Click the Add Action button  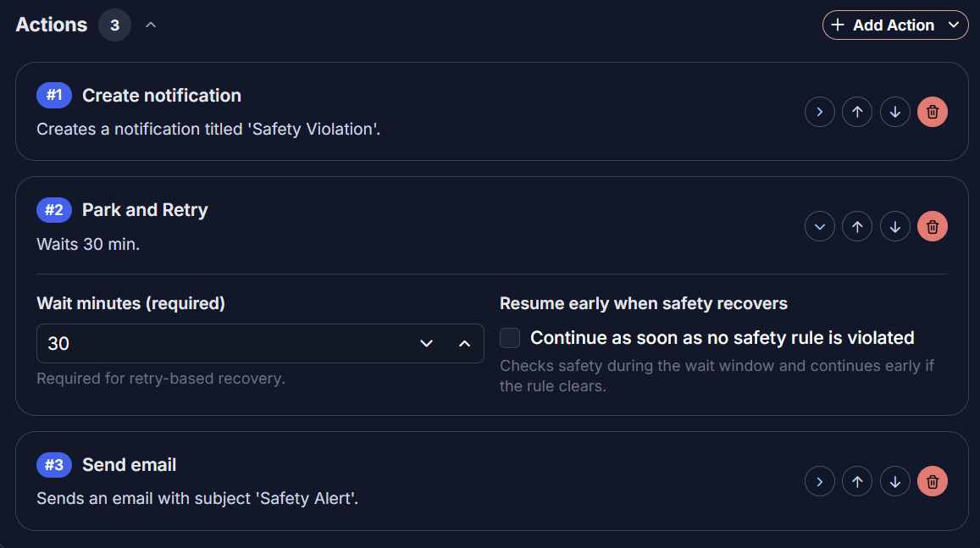click(x=887, y=25)
